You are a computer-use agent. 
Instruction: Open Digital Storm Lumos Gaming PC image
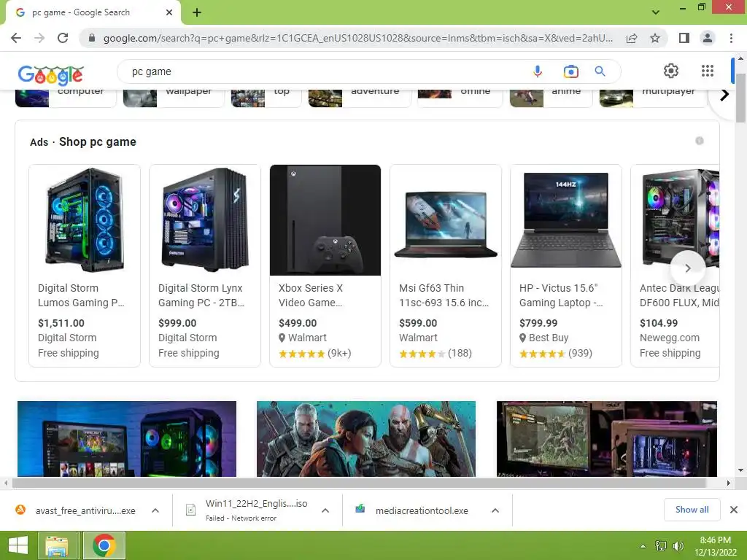pos(85,220)
